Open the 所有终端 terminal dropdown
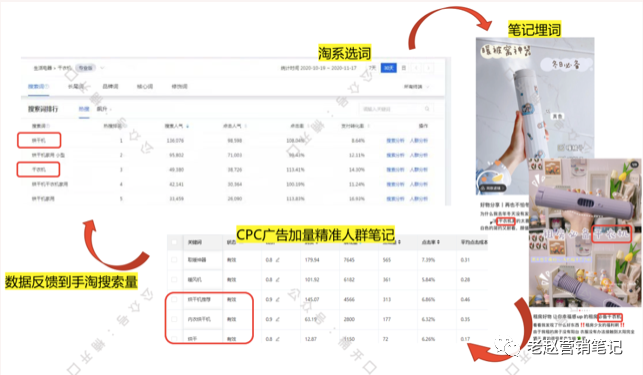This screenshot has height=375, width=643. tap(417, 87)
